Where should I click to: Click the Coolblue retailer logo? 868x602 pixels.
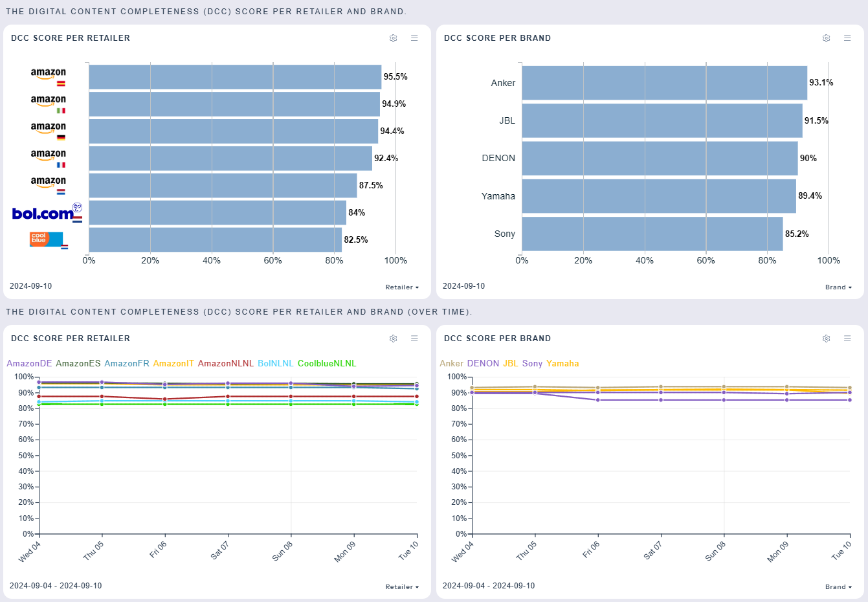[x=46, y=240]
